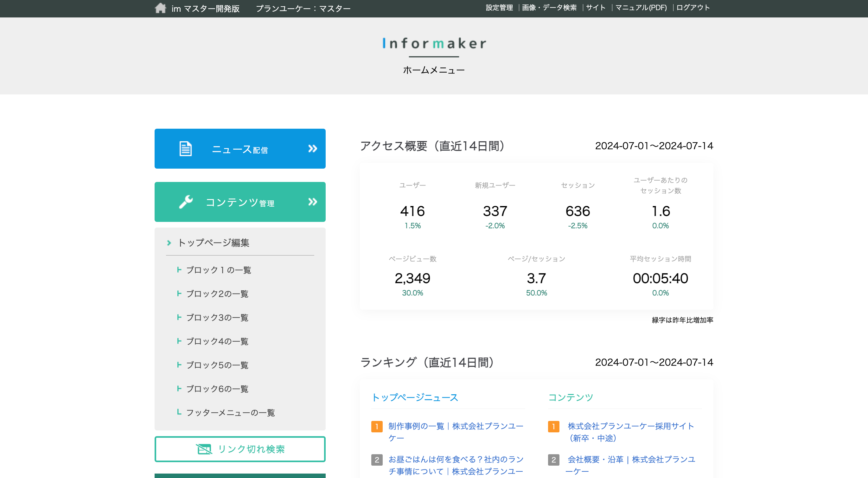868x478 pixels.
Task: Click the 緑字は昨年比増加率 note
Action: coord(682,320)
